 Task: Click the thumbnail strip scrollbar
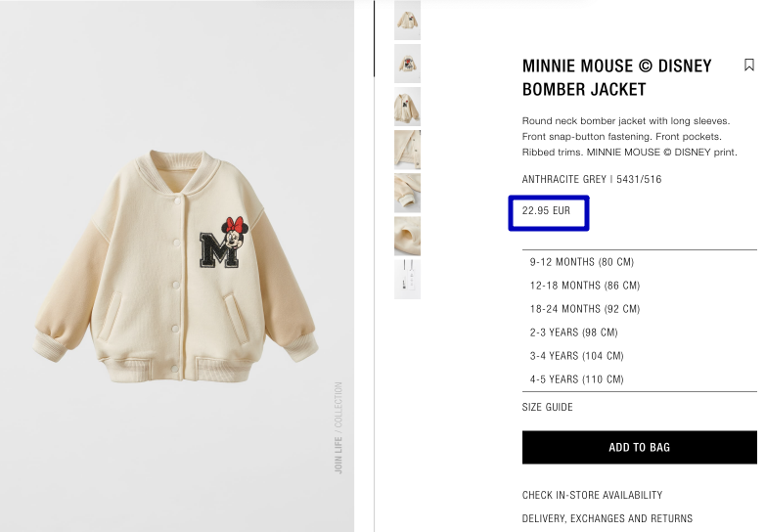pyautogui.click(x=374, y=39)
